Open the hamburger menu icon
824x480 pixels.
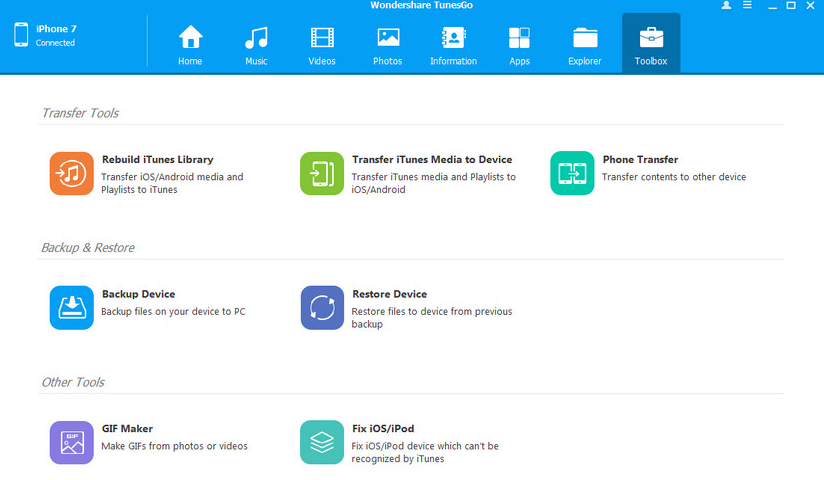point(747,5)
